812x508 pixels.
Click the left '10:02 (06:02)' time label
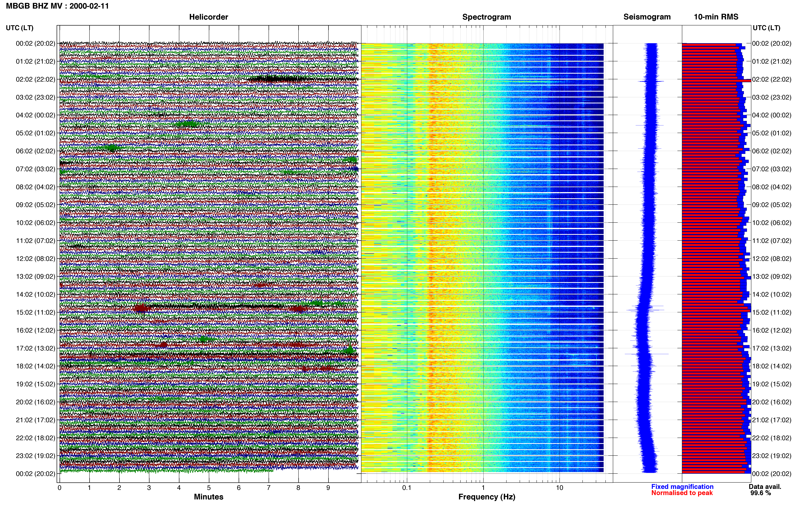(35, 223)
